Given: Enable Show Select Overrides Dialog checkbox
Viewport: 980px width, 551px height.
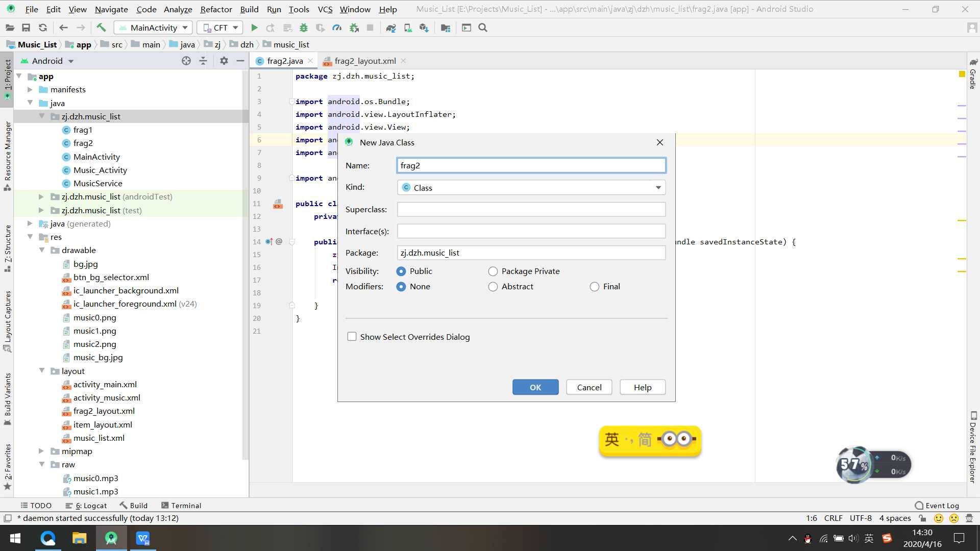Looking at the screenshot, I should (352, 336).
